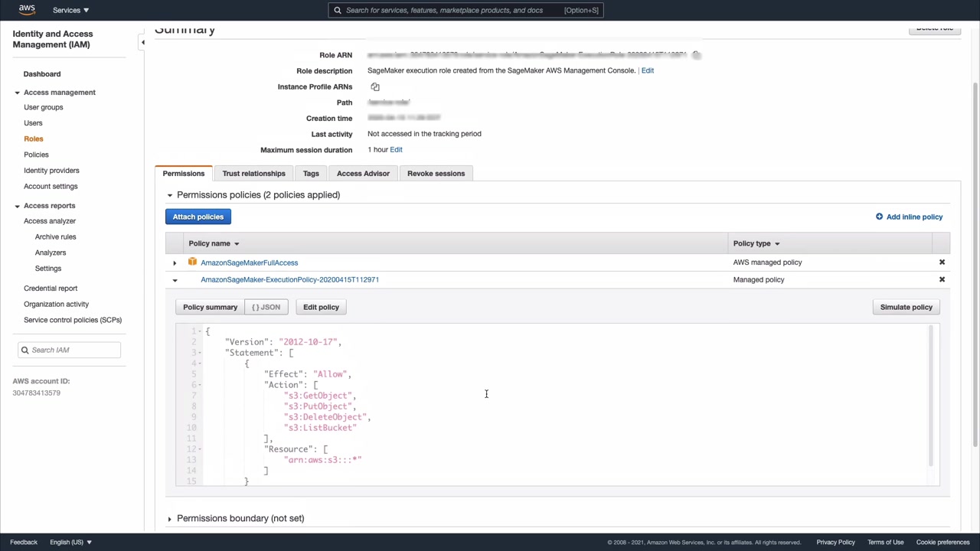Copy the Instance Profile ARNs
Viewport: 980px width, 551px height.
click(x=375, y=87)
